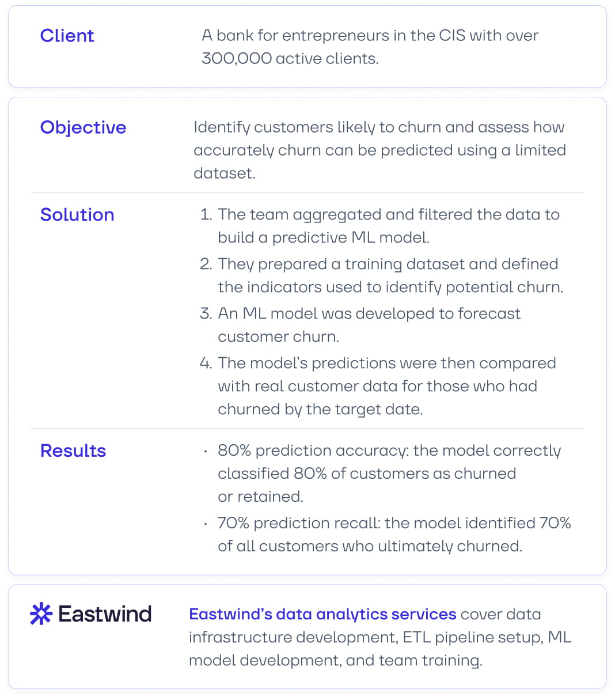This screenshot has height=700, width=615.
Task: Select step 1 about aggregating and filtering data
Action: (388, 226)
